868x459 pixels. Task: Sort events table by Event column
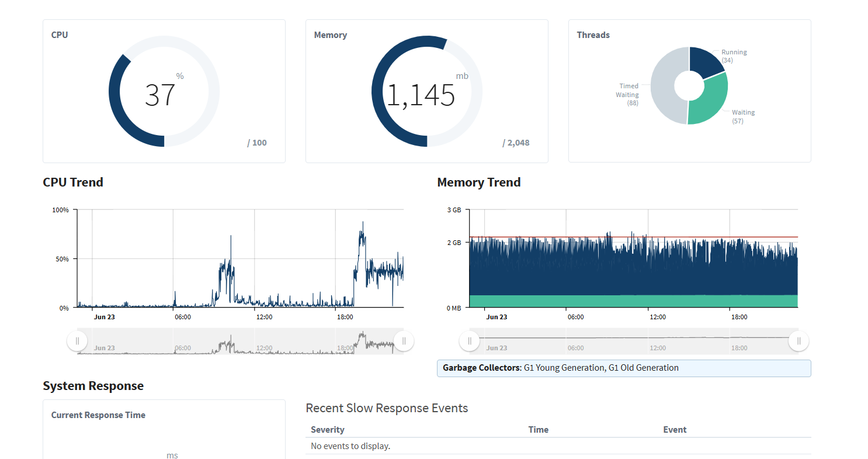(x=675, y=430)
